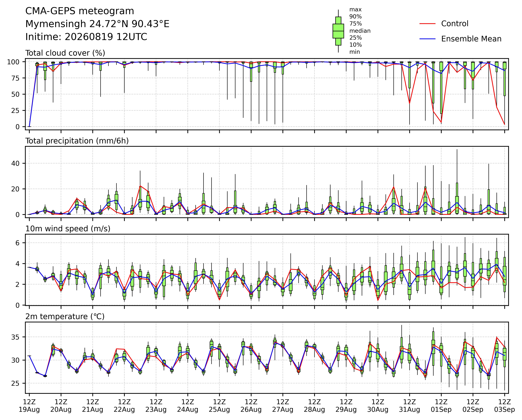The image size is (522, 420).
Task: Click the '35' tick on temperature axis
Action: click(15, 337)
